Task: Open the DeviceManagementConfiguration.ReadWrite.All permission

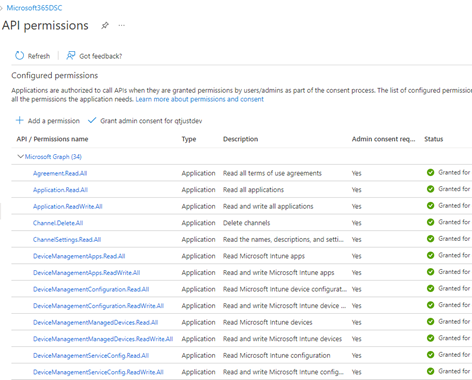Action: (98, 306)
